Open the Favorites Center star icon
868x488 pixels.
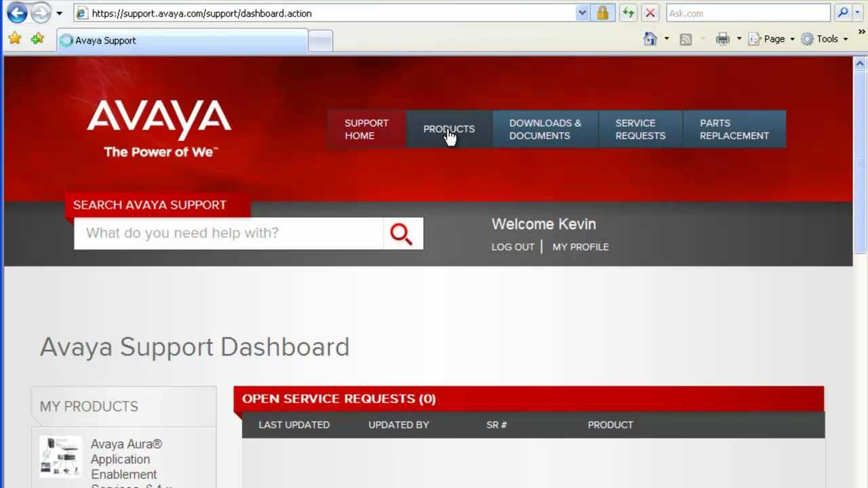(14, 39)
